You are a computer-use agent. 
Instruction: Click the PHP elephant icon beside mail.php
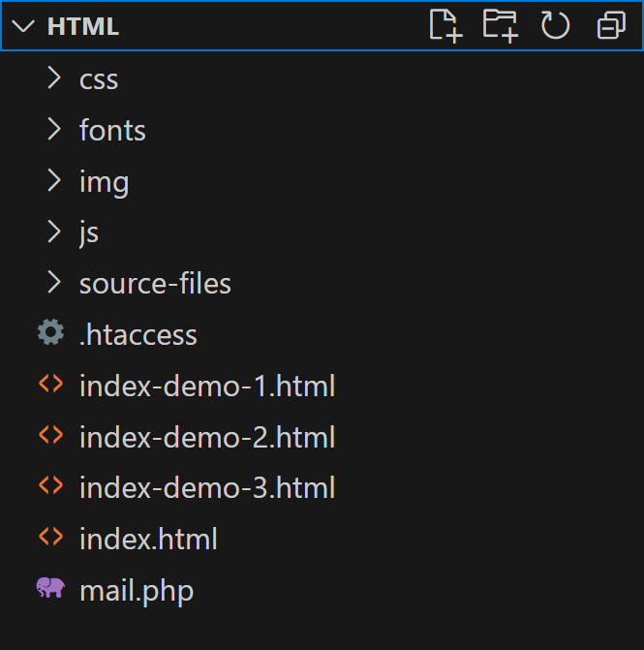pyautogui.click(x=50, y=587)
